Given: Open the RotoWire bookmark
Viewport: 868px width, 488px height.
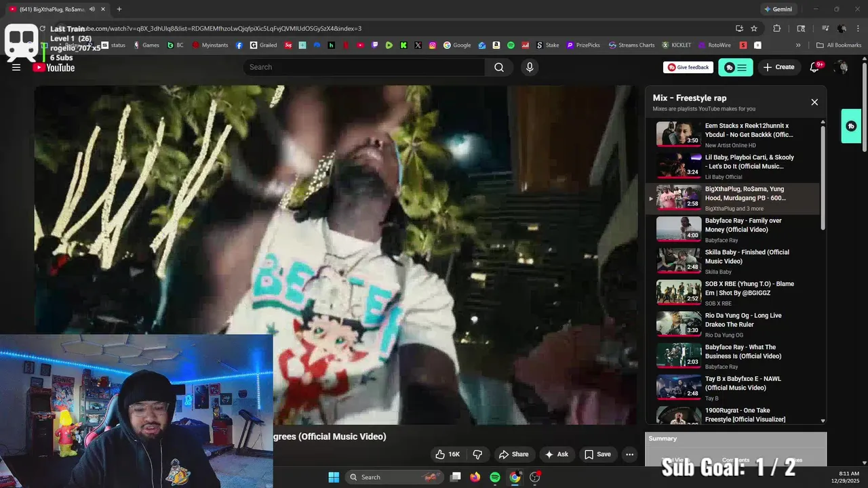Looking at the screenshot, I should [715, 45].
